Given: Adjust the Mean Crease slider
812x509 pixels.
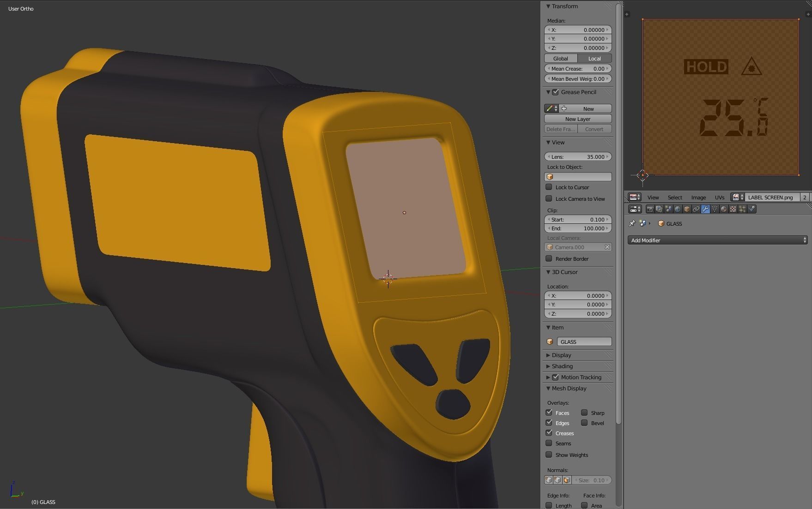Looking at the screenshot, I should coord(578,68).
